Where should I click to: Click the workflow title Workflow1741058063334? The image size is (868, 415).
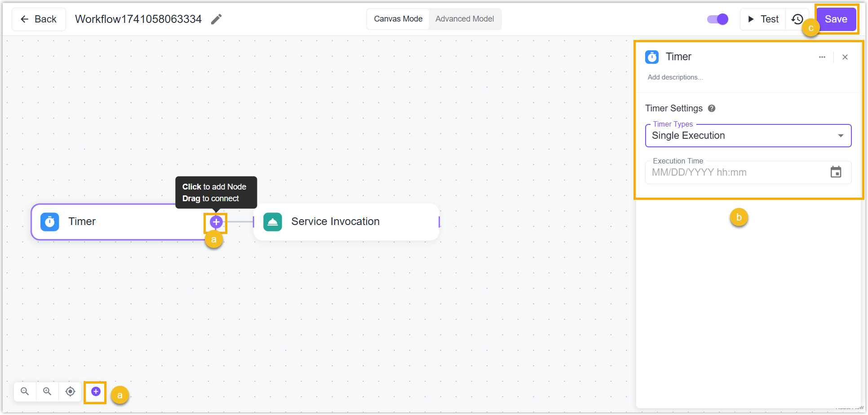[x=138, y=19]
